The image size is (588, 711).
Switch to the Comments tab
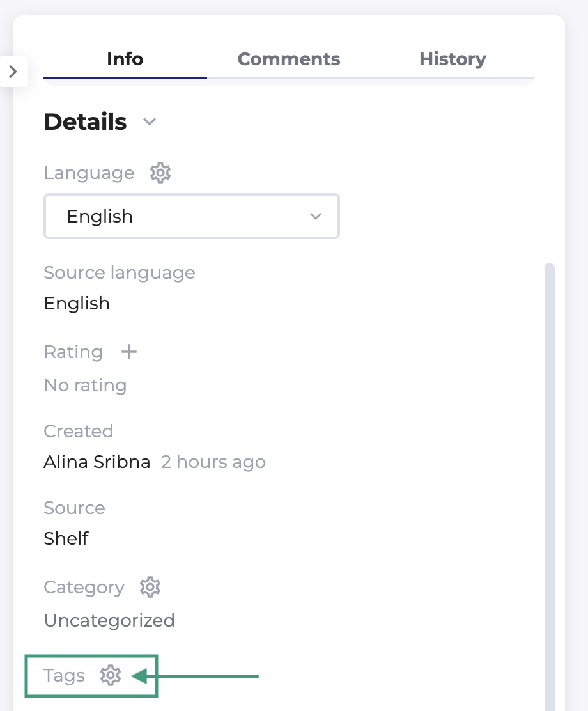pos(289,59)
